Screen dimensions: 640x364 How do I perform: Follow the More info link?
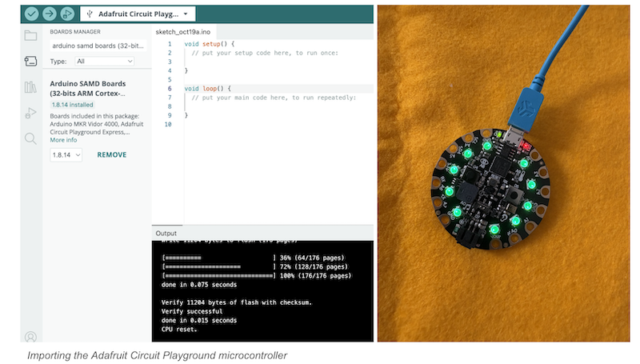pos(63,140)
